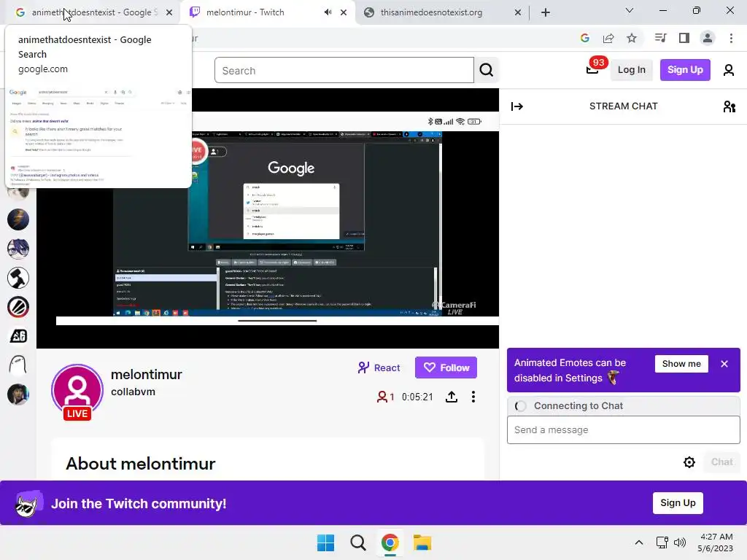Open the Twitch notifications inbox with 93 badge
The width and height of the screenshot is (747, 560).
pyautogui.click(x=592, y=69)
